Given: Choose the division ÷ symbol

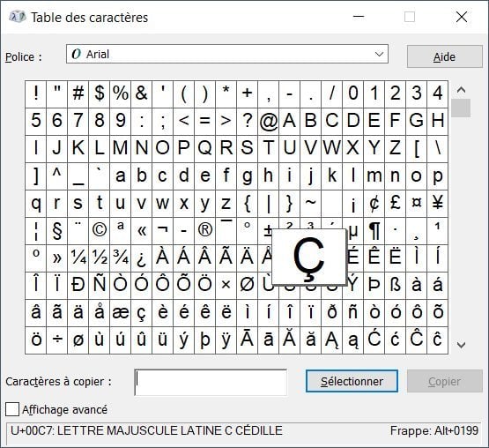Looking at the screenshot, I should [x=56, y=340].
